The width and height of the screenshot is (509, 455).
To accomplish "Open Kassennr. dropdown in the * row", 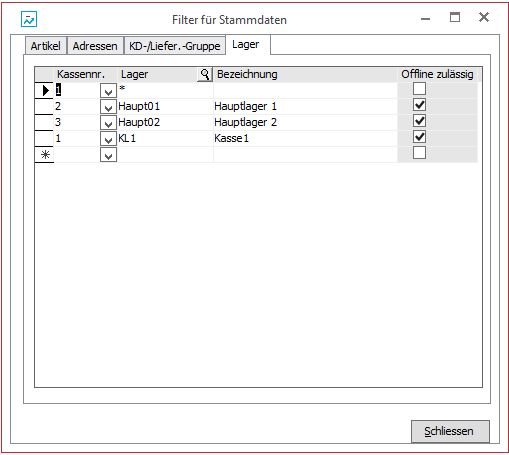I will coord(108,91).
